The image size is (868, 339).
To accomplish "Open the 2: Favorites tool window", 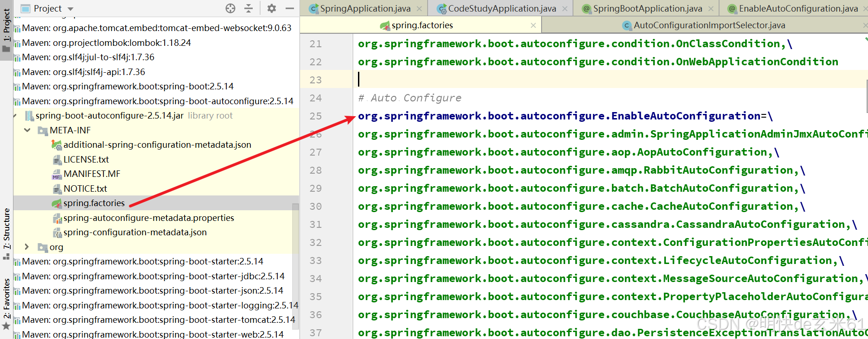I will click(6, 303).
